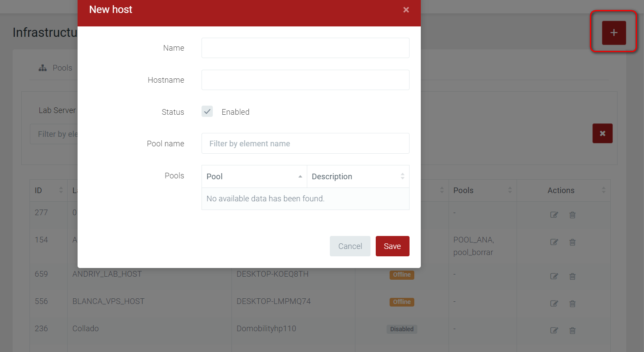644x352 pixels.
Task: Toggle the Enabled status checkbox
Action: click(207, 112)
